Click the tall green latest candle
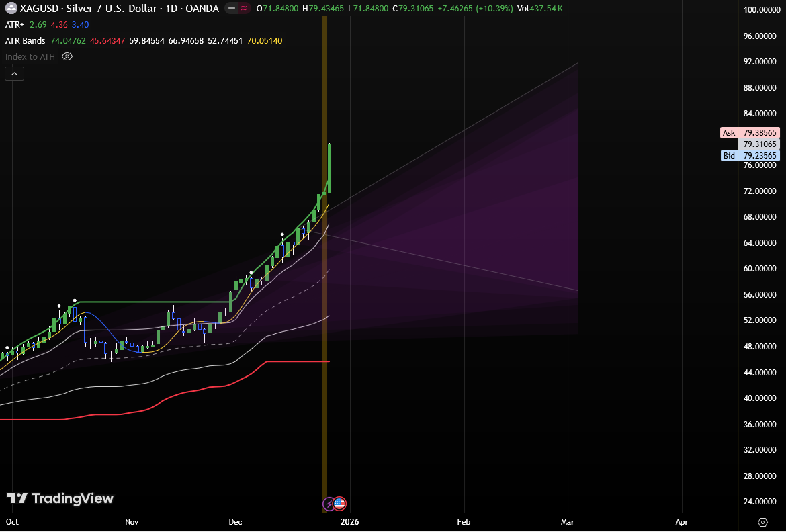 coord(329,168)
